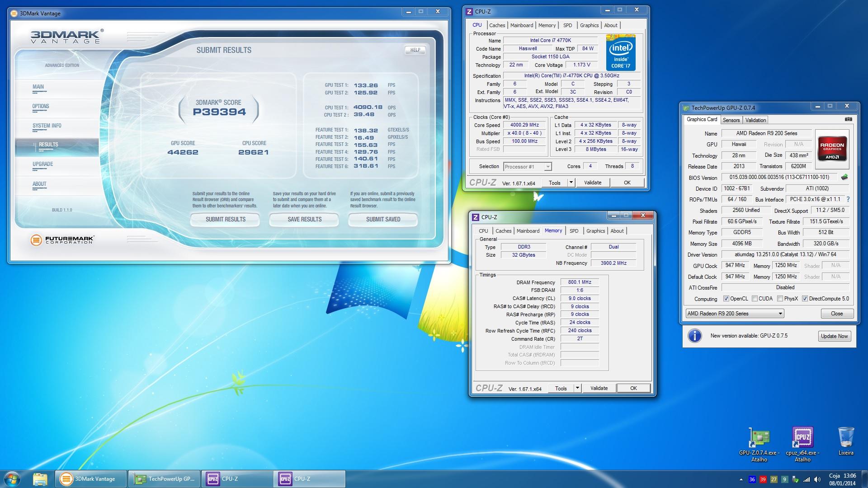
Task: Open the Mainboard tab in lower CPU-Z window
Action: (x=528, y=231)
